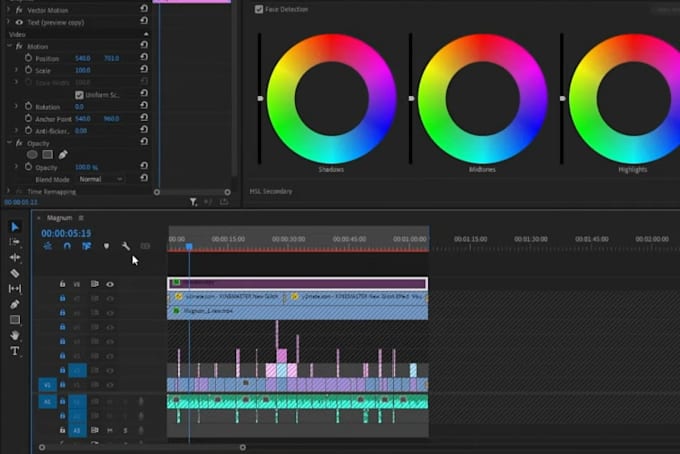Reset the Blend Mode parameter

tap(144, 178)
